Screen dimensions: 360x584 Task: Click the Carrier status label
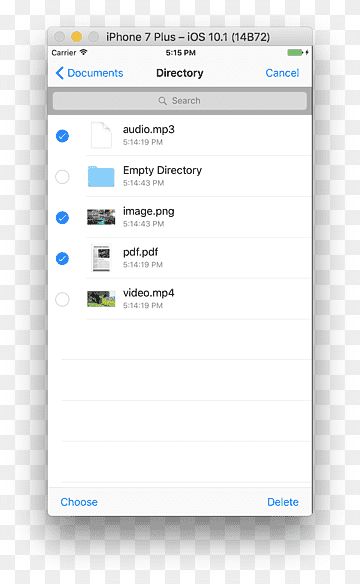pyautogui.click(x=64, y=53)
